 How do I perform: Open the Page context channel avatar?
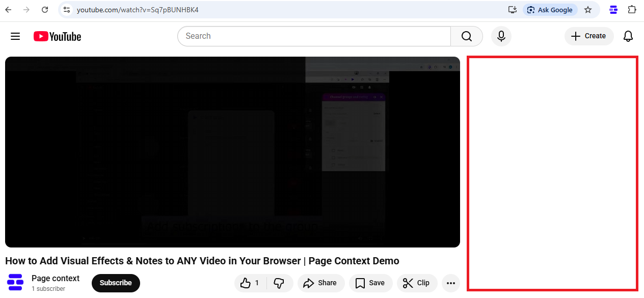(x=16, y=283)
